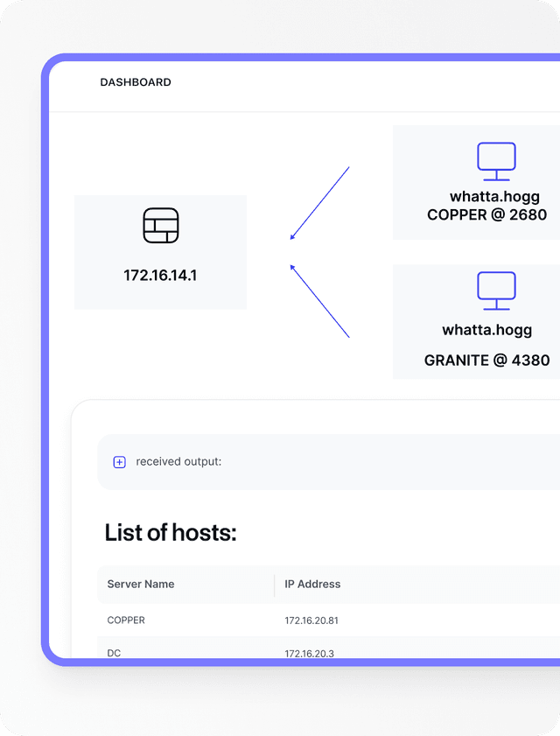The width and height of the screenshot is (560, 736).
Task: Sort by Server Name column header
Action: pyautogui.click(x=141, y=584)
